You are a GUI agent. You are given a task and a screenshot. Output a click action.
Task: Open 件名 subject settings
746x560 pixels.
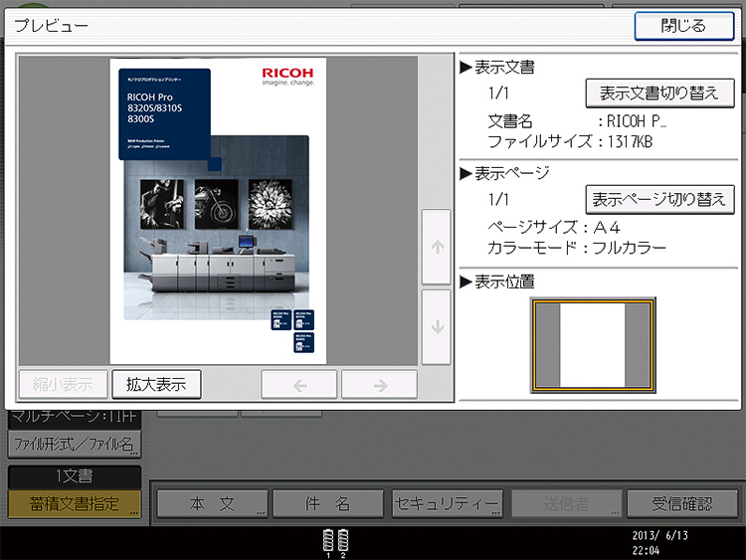click(328, 503)
